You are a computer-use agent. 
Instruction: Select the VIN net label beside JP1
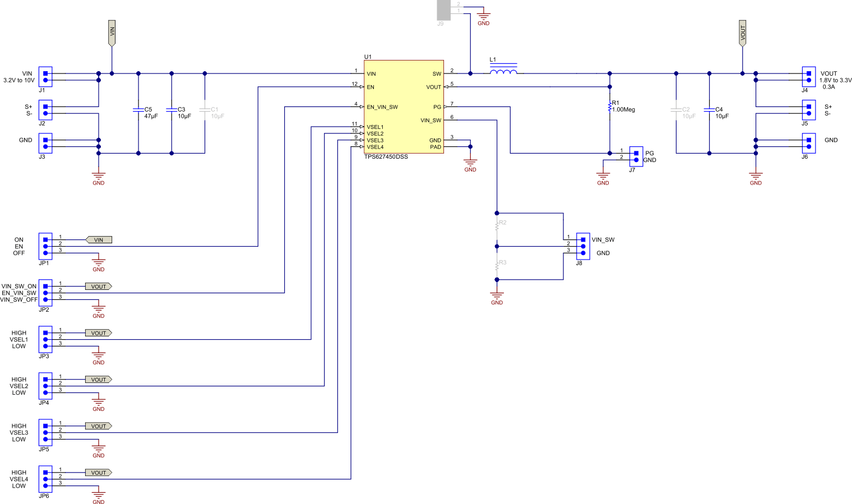99,239
